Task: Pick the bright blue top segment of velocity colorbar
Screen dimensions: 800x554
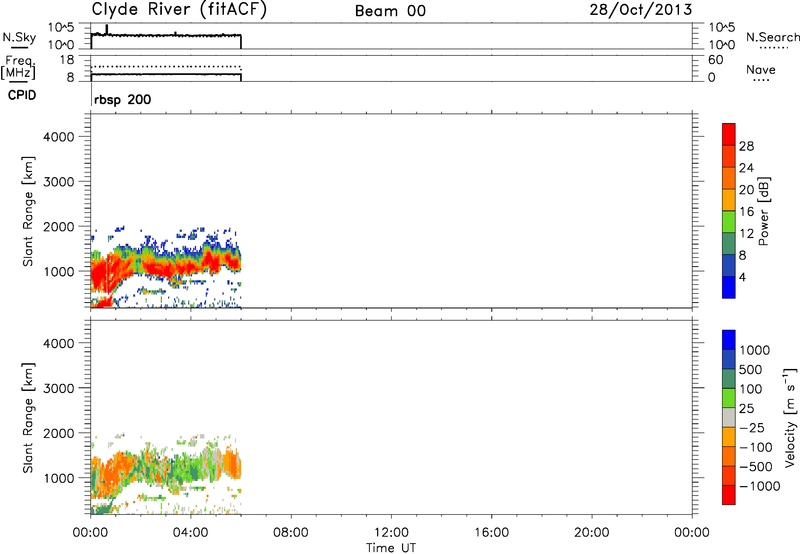Action: tap(729, 340)
